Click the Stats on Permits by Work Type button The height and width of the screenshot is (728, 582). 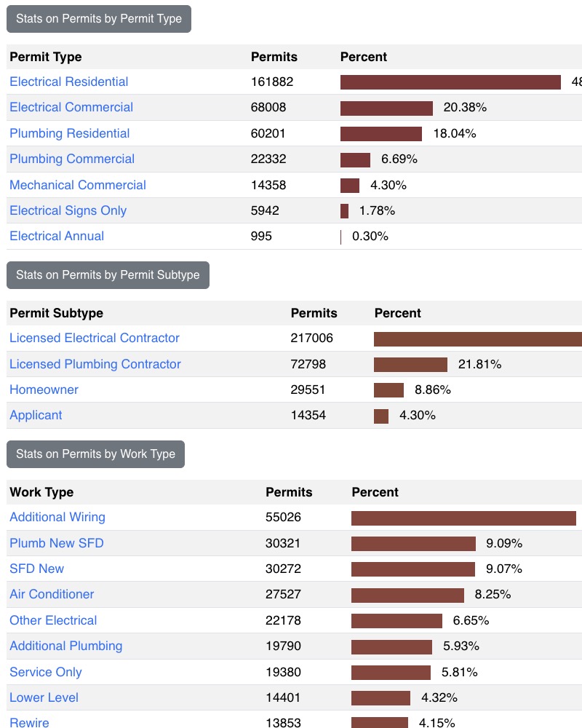pos(95,454)
